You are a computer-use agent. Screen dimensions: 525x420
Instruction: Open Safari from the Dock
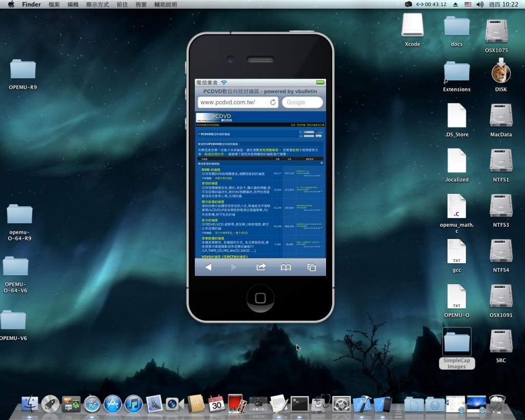(x=92, y=404)
